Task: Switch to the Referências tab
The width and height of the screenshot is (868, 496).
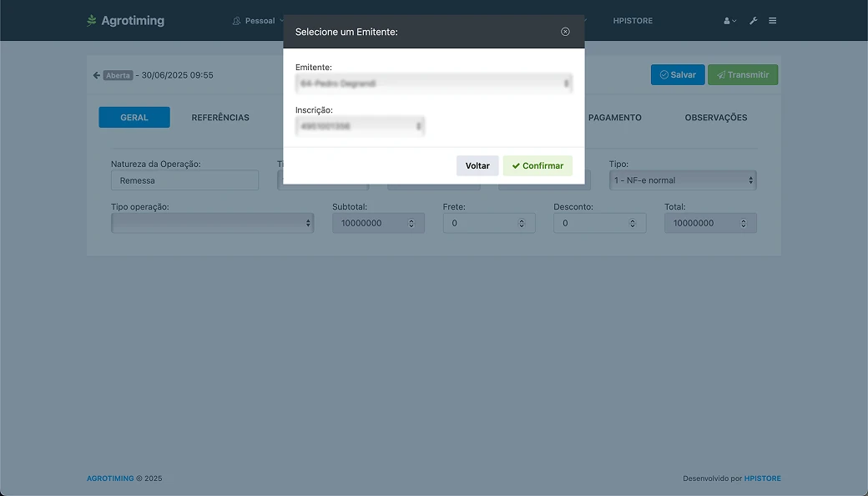Action: coord(220,118)
